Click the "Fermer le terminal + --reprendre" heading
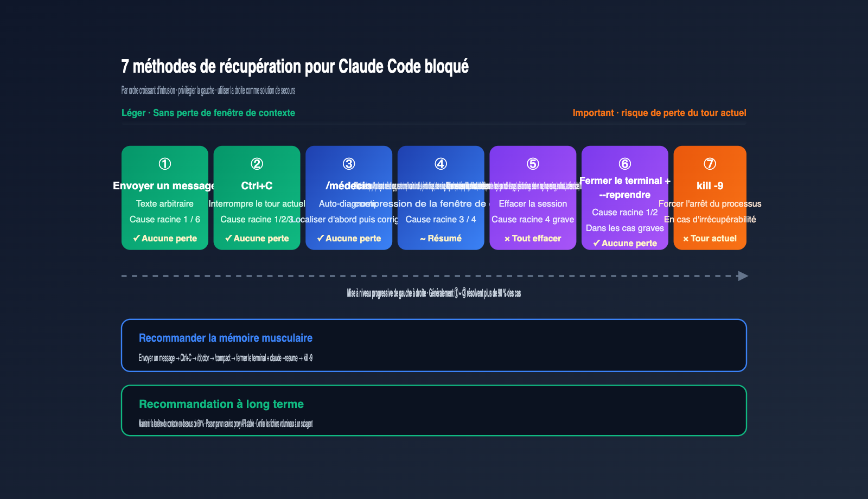 tap(625, 188)
